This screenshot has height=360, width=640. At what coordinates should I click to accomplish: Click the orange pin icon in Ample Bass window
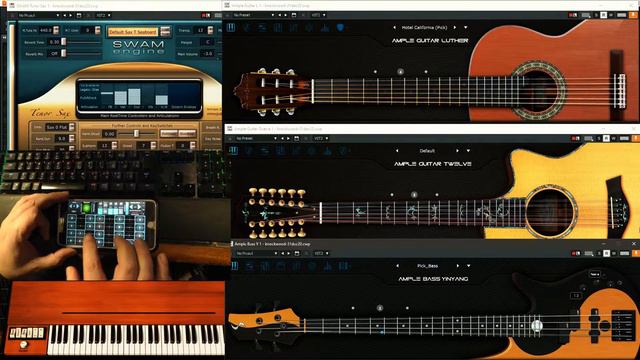(x=636, y=253)
